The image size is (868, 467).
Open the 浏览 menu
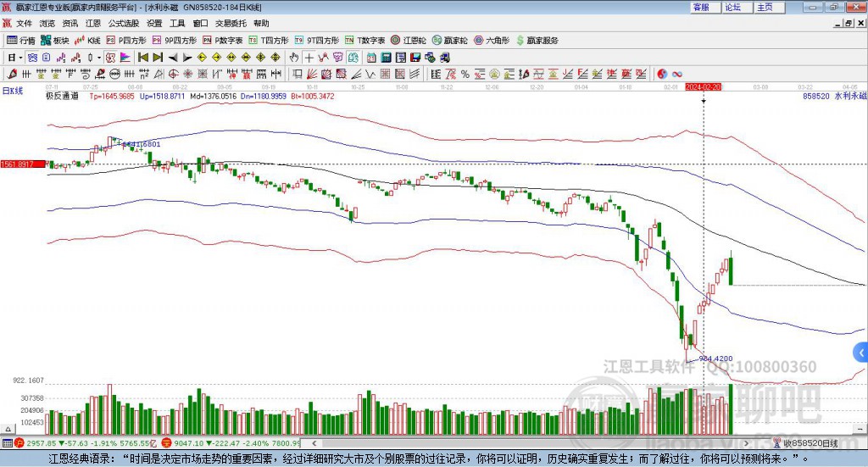click(47, 23)
